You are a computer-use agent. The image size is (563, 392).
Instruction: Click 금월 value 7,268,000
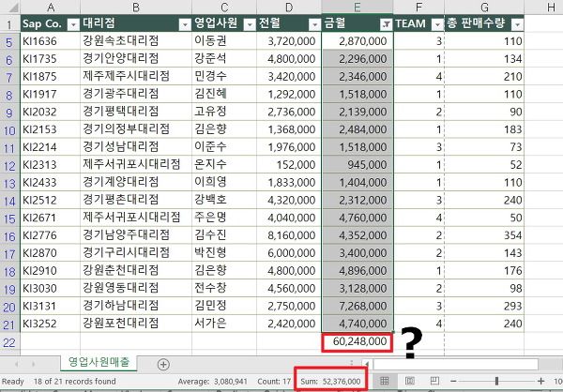pos(358,306)
